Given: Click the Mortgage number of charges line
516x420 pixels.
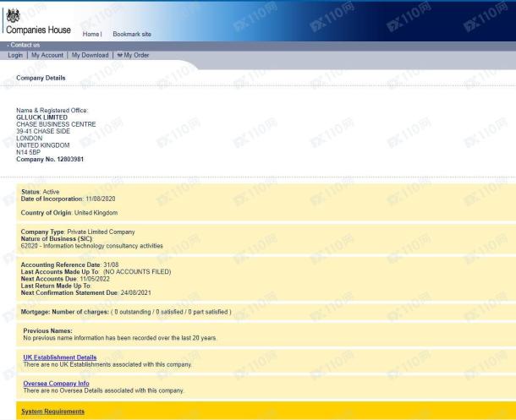Looking at the screenshot, I should (126, 312).
